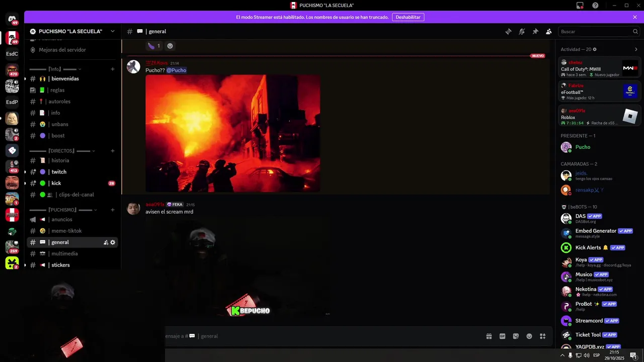The width and height of the screenshot is (644, 362).
Task: Select member jeids. in member list
Action: tap(599, 175)
